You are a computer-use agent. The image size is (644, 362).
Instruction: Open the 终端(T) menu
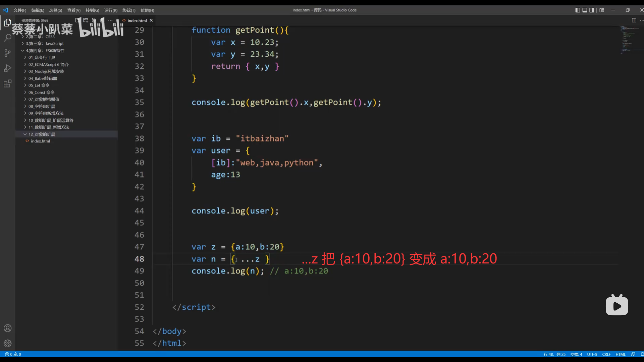(x=129, y=10)
